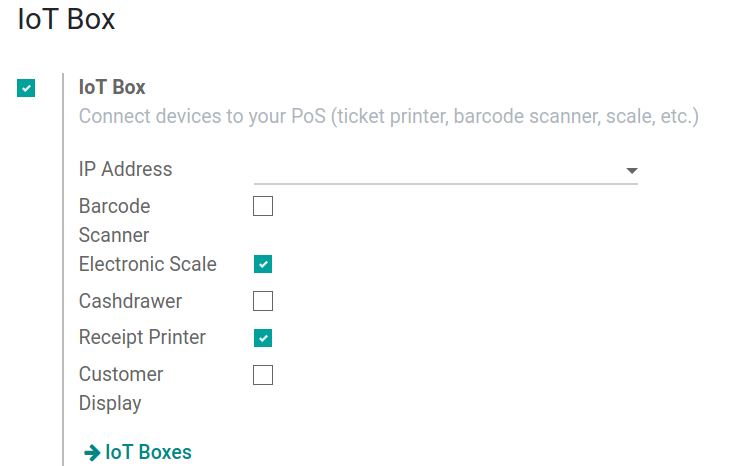
Task: Click the Cashdrawer label text
Action: (130, 301)
